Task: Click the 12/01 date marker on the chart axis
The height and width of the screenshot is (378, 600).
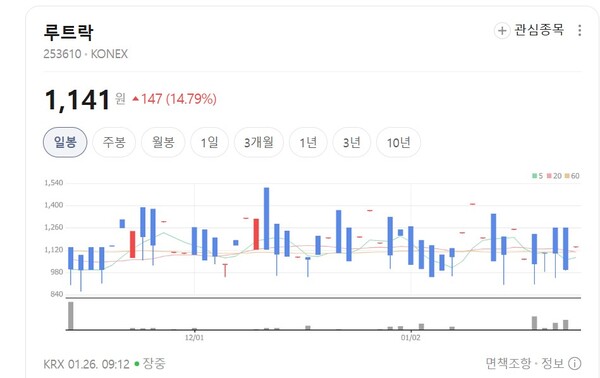Action: (194, 337)
